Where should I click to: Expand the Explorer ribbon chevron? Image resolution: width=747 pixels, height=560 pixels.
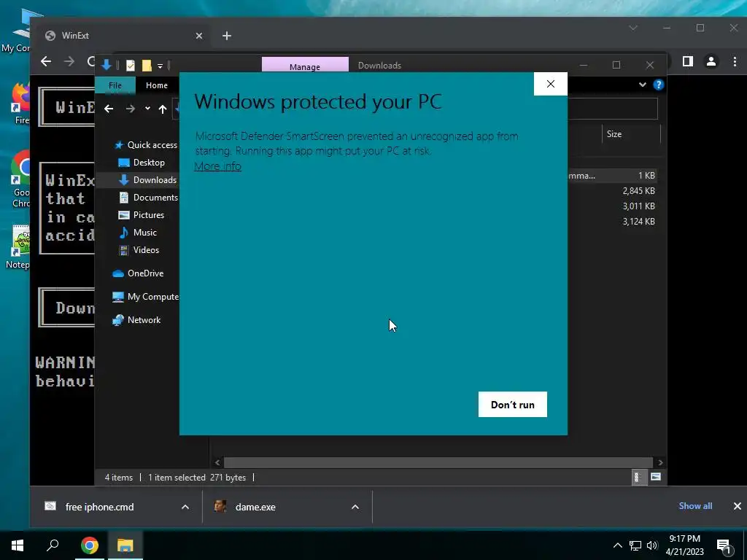(642, 85)
